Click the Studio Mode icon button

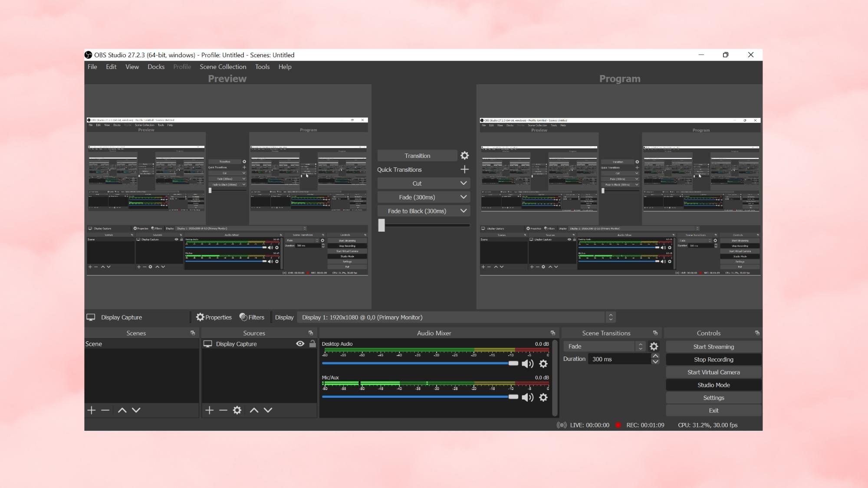[713, 384]
